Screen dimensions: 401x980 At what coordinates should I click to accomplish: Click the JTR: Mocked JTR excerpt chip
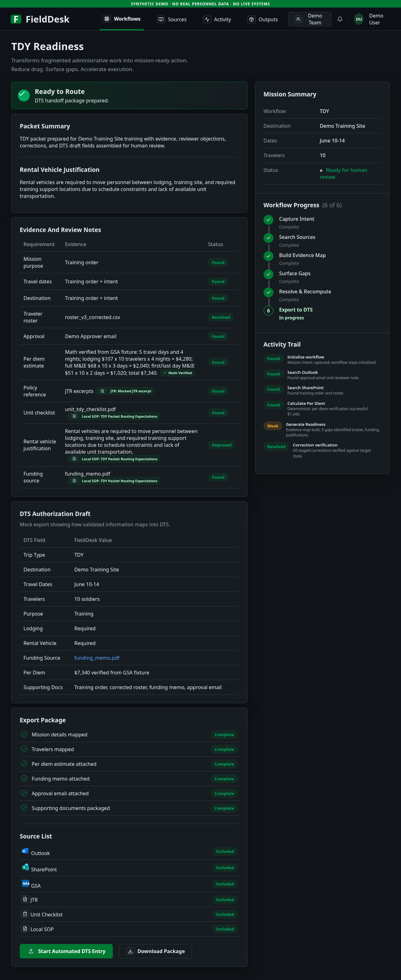[x=125, y=391]
